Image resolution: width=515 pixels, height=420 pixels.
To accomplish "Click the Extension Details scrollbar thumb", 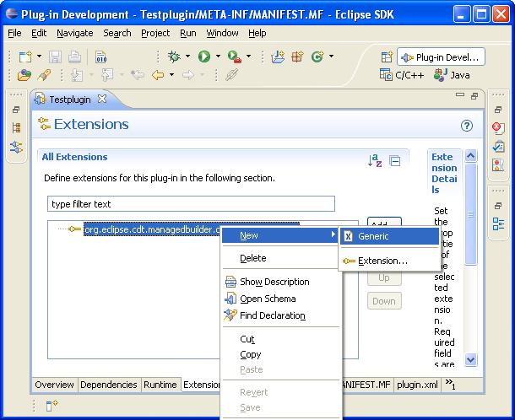I will (470, 214).
